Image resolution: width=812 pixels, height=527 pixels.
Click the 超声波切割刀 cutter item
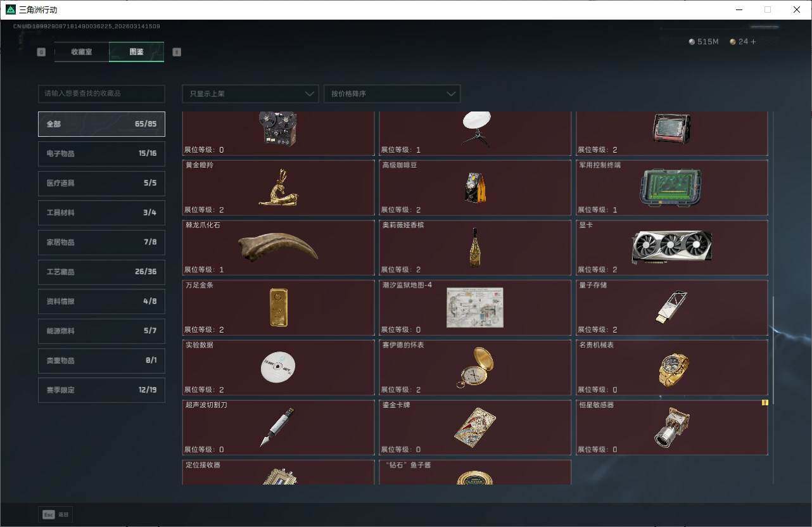coord(279,428)
